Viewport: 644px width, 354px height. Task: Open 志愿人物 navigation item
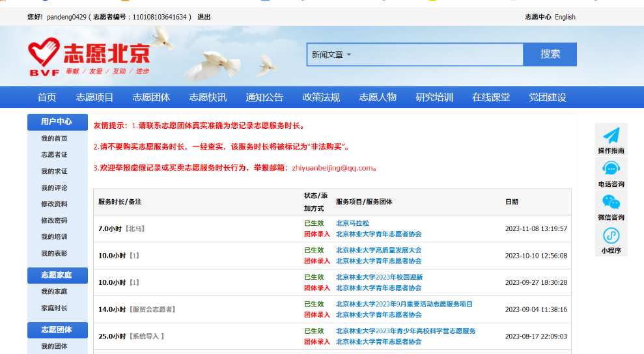(x=378, y=98)
